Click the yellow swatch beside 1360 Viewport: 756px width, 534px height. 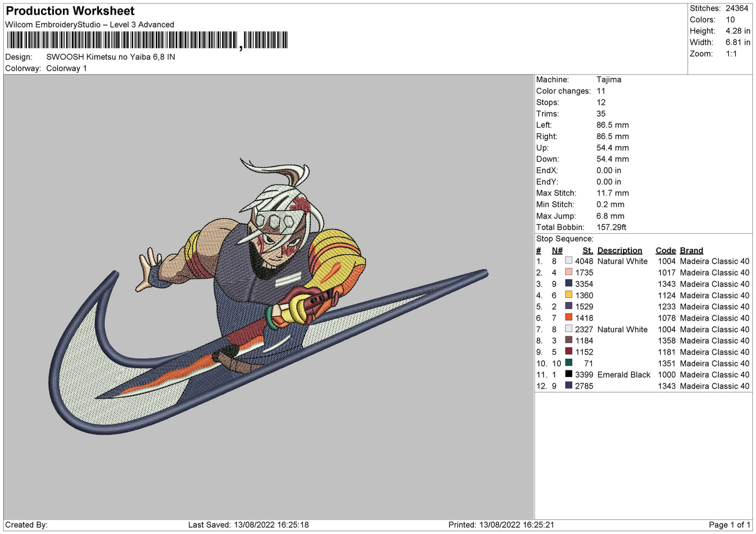(569, 295)
